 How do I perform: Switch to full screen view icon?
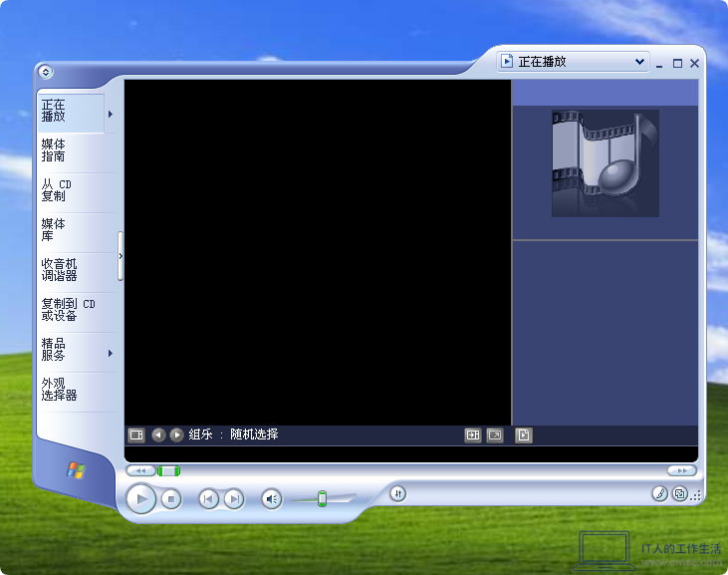point(495,435)
